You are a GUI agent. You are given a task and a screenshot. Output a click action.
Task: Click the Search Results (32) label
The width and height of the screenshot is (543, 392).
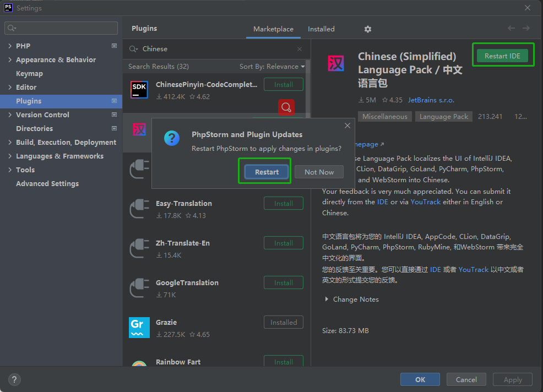[x=159, y=67]
